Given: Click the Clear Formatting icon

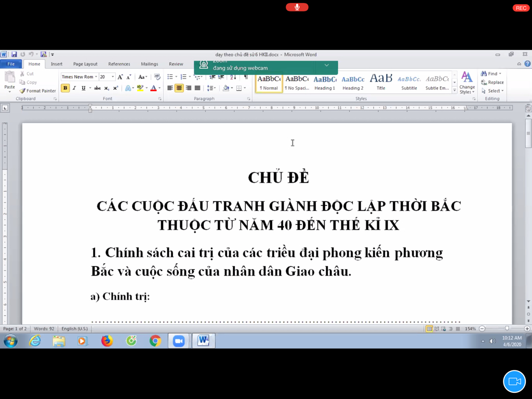Looking at the screenshot, I should (x=157, y=77).
